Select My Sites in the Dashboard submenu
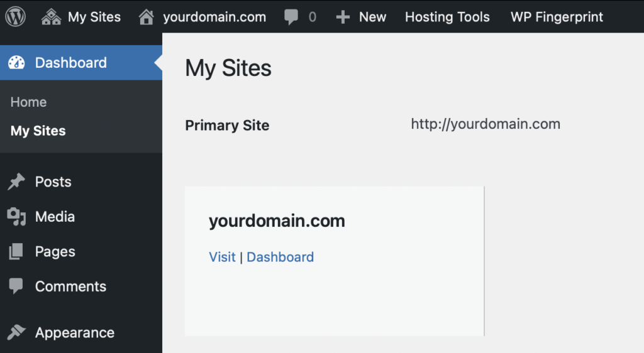Viewport: 644px width, 353px height. coord(38,131)
